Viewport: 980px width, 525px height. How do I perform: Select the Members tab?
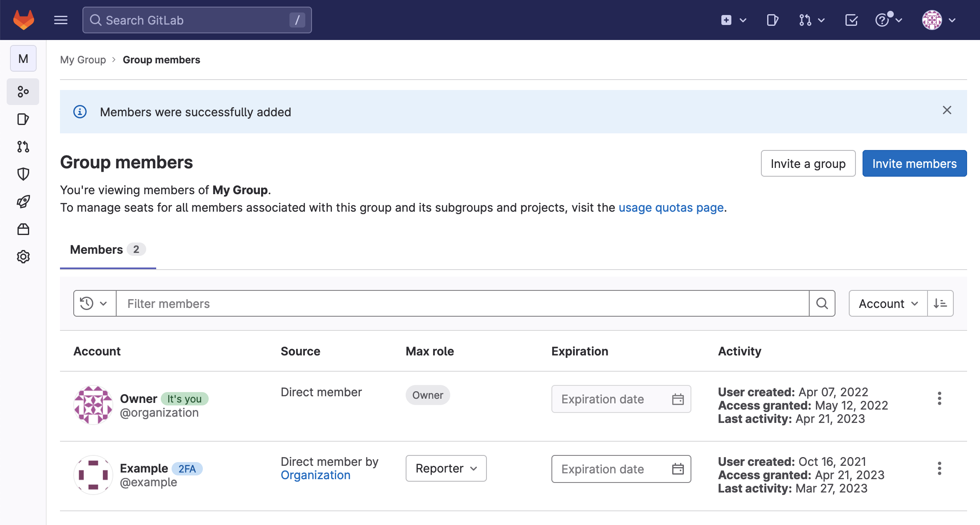point(108,250)
